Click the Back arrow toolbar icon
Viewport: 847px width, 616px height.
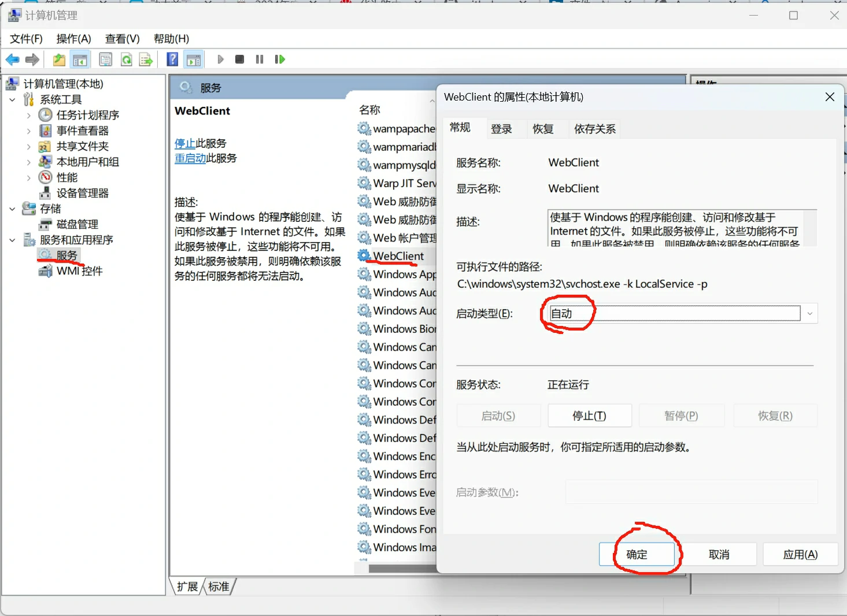point(13,60)
